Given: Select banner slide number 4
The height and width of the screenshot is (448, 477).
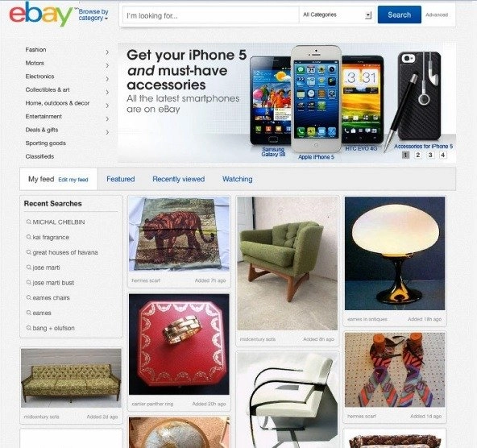Looking at the screenshot, I should coord(443,155).
